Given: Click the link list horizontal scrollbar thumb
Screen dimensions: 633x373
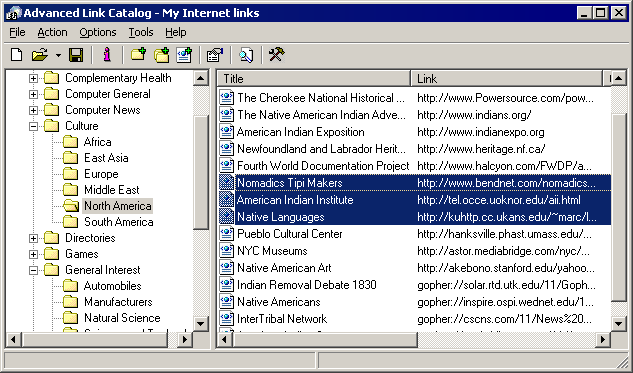Looking at the screenshot, I should pos(325,339).
